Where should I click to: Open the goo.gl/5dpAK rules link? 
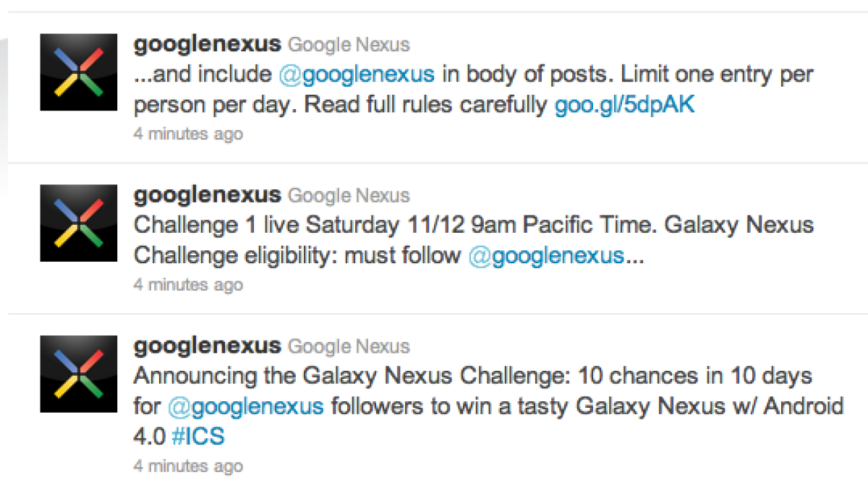point(624,106)
